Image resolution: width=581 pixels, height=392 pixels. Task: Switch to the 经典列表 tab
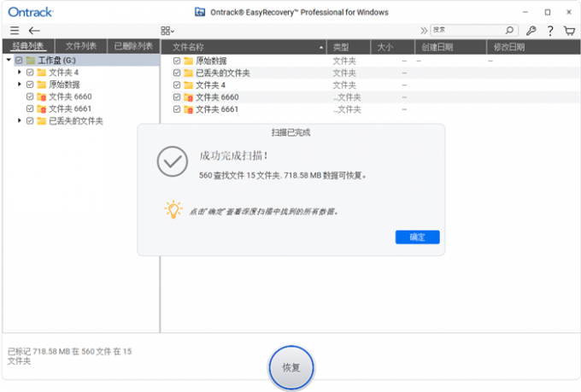coord(28,46)
